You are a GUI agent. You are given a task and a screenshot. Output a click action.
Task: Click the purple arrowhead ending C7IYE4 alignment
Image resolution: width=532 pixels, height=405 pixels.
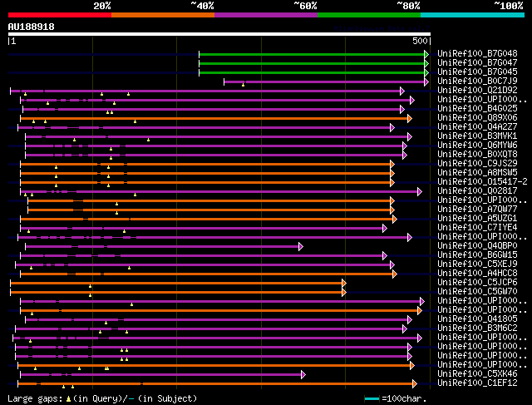click(384, 228)
